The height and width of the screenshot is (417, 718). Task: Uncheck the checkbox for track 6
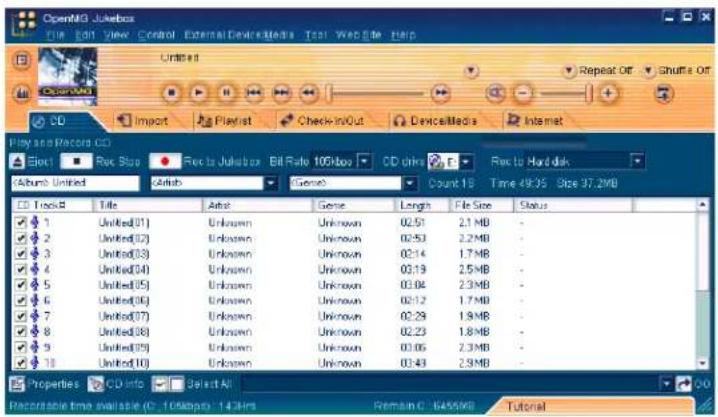pyautogui.click(x=21, y=301)
